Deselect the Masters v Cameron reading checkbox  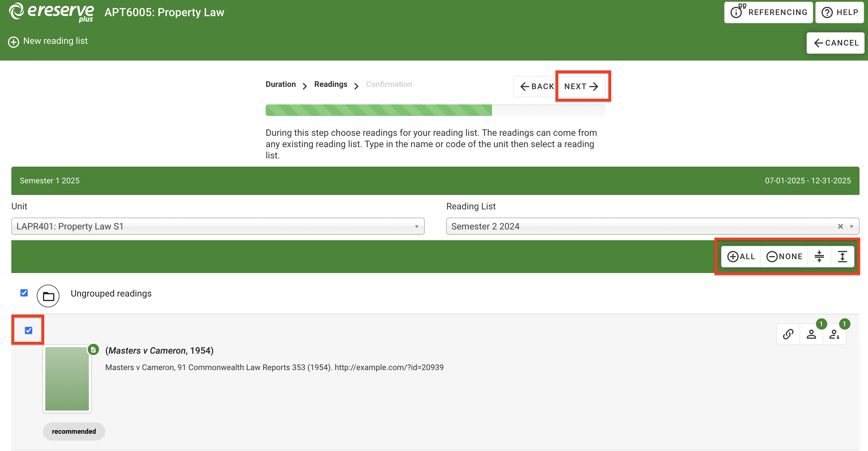(x=28, y=330)
